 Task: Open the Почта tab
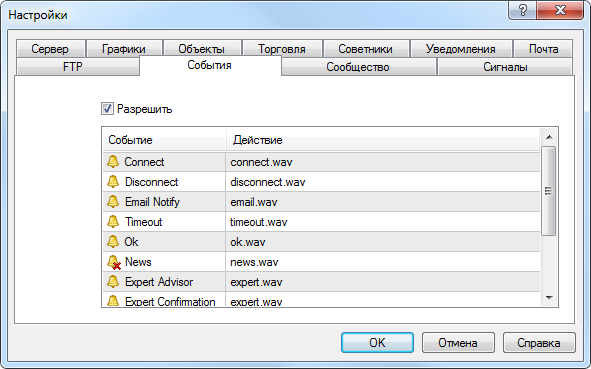[x=543, y=49]
